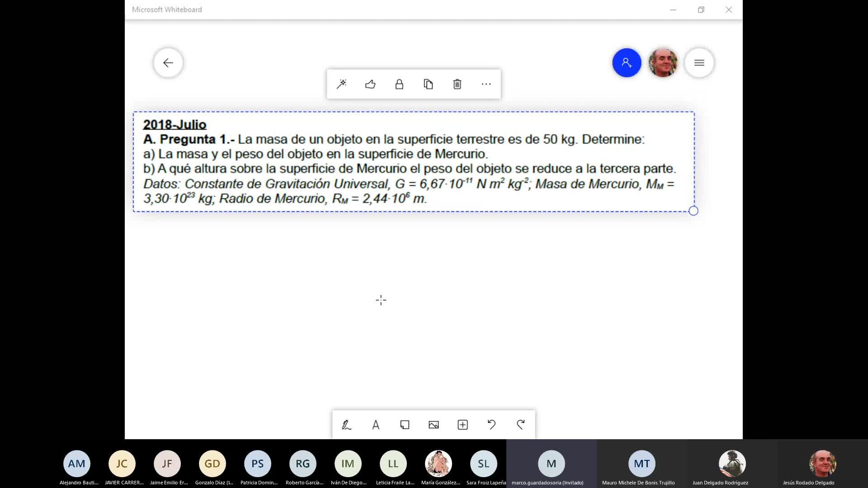Select participant avatar AM Alejandro

click(x=77, y=464)
